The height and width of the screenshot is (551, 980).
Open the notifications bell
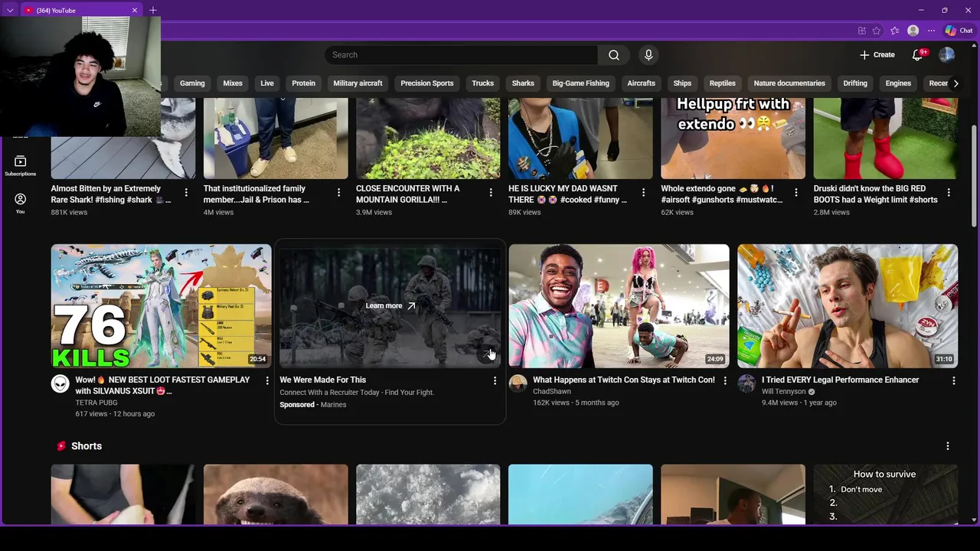pyautogui.click(x=917, y=55)
